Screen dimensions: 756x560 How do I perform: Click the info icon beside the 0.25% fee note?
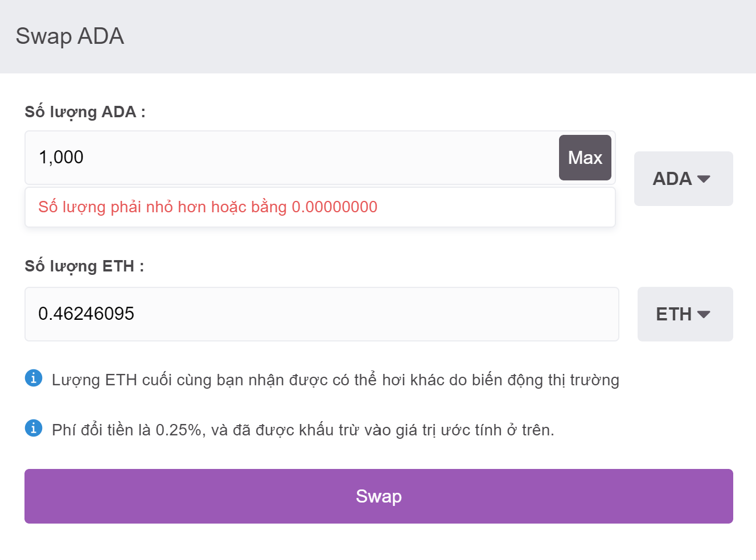(x=34, y=428)
